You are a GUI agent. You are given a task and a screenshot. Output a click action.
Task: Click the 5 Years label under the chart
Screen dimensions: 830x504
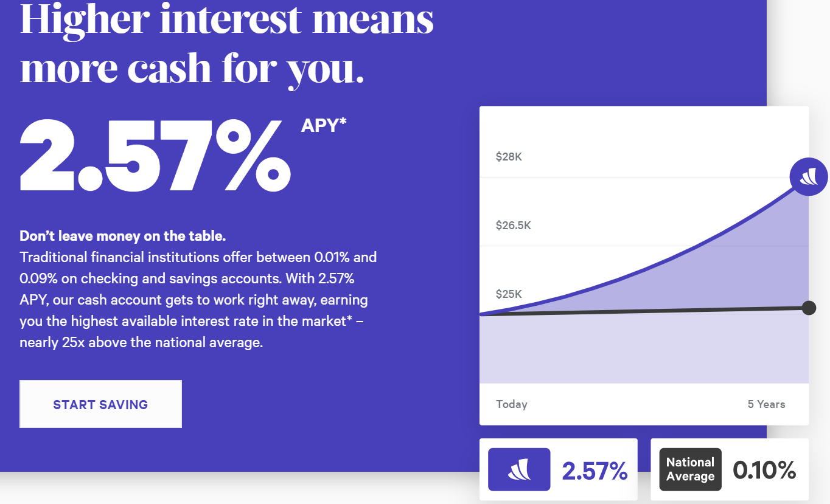pyautogui.click(x=766, y=404)
